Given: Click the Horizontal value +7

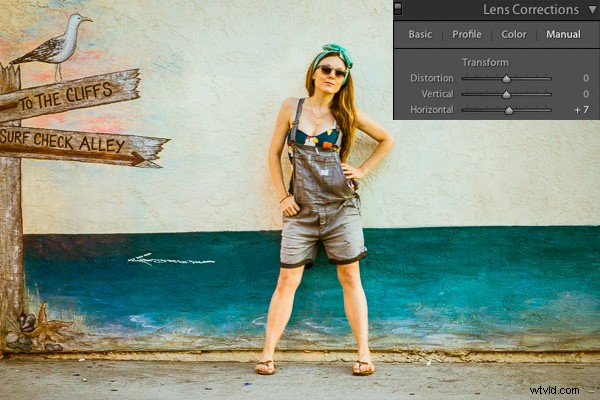Looking at the screenshot, I should coord(582,110).
